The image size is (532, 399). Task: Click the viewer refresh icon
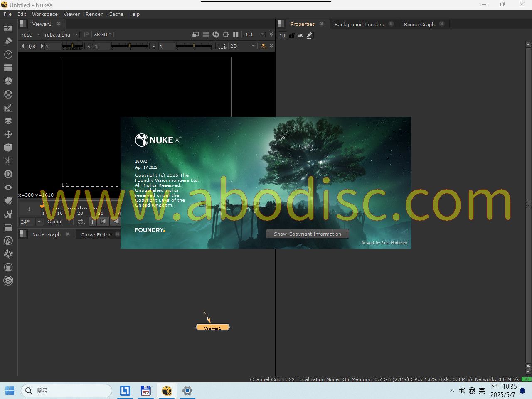pos(216,34)
